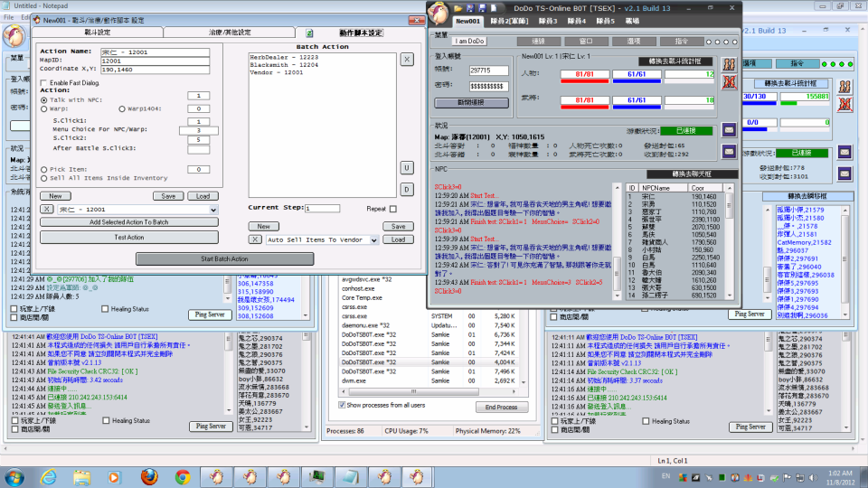Click the 轉換去聊天框 switch-to-chat button
The width and height of the screenshot is (868, 488).
pyautogui.click(x=692, y=174)
